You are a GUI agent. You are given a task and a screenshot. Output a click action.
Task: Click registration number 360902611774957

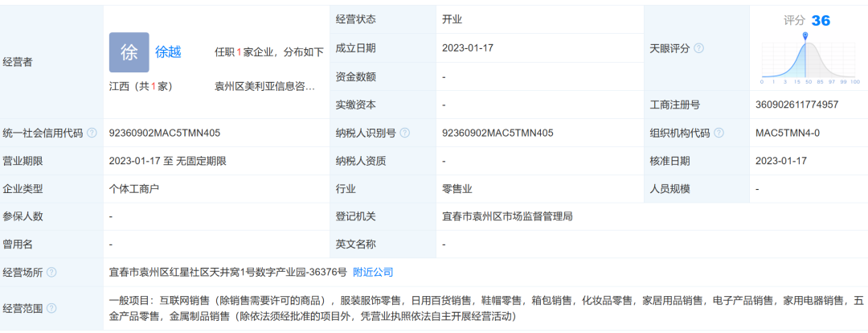[x=797, y=105]
